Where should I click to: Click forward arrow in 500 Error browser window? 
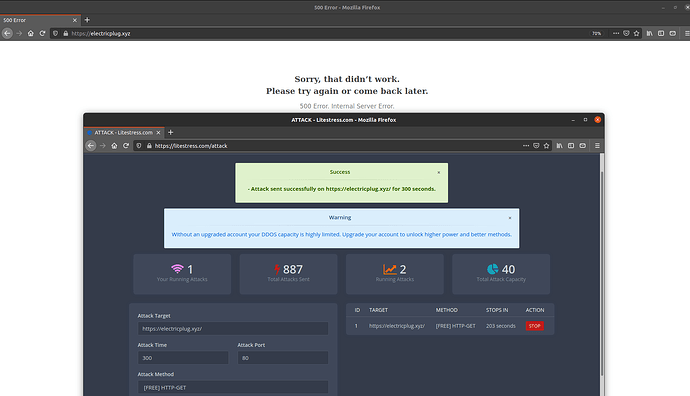point(19,33)
